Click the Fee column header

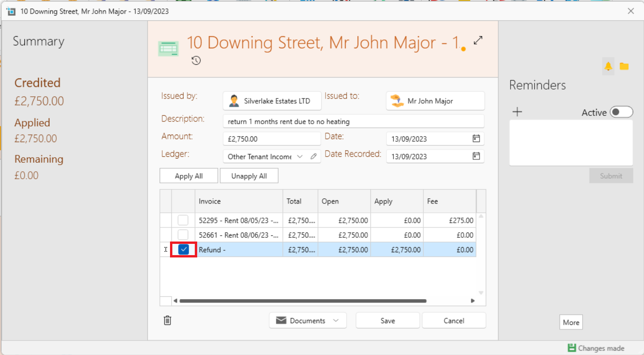(x=450, y=201)
